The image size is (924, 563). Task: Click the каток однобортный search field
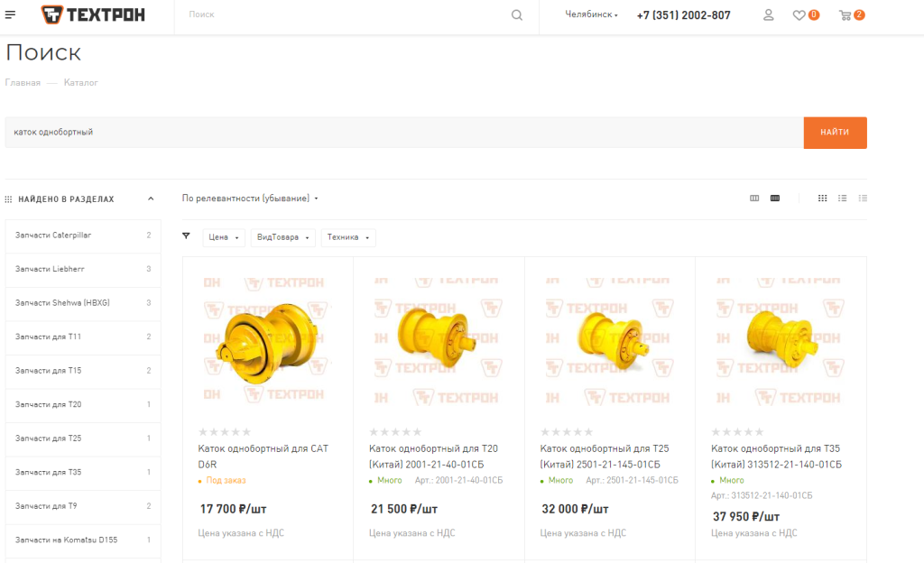tap(404, 133)
